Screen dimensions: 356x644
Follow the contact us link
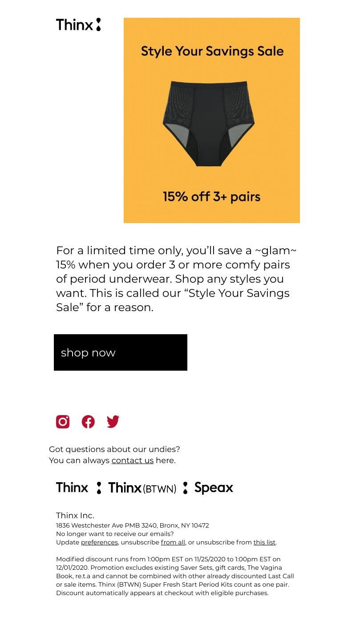pos(133,460)
